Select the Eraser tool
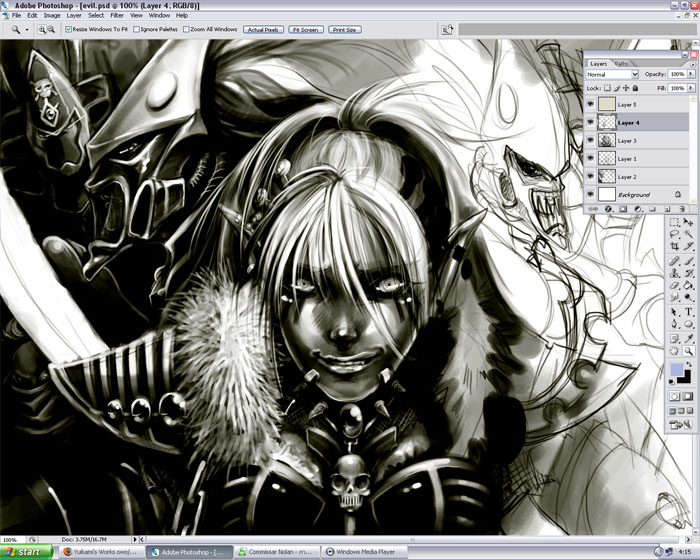The height and width of the screenshot is (560, 700). (x=675, y=285)
